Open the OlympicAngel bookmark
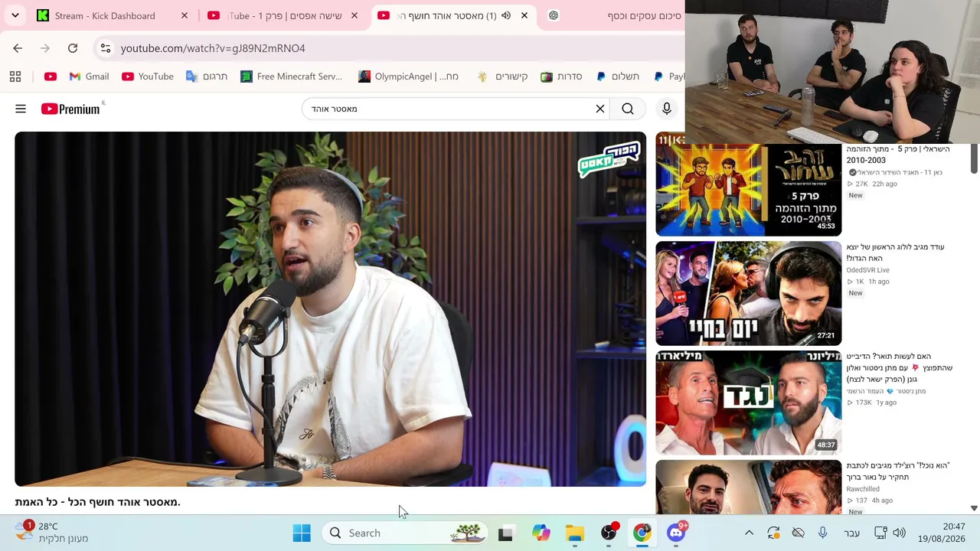This screenshot has width=980, height=551. 408,77
